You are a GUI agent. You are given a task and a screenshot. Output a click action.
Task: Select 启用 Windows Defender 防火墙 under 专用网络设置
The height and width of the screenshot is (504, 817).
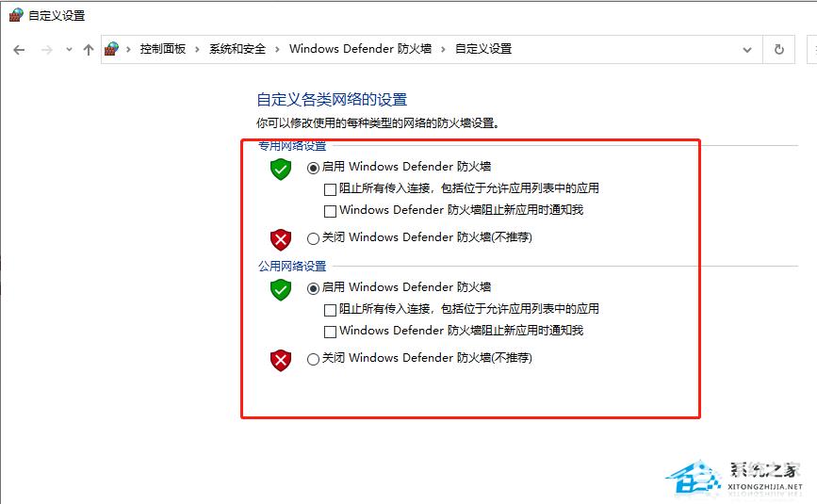click(313, 168)
